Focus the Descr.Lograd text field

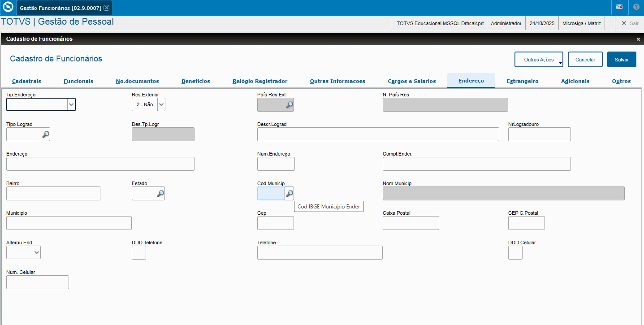tap(378, 134)
